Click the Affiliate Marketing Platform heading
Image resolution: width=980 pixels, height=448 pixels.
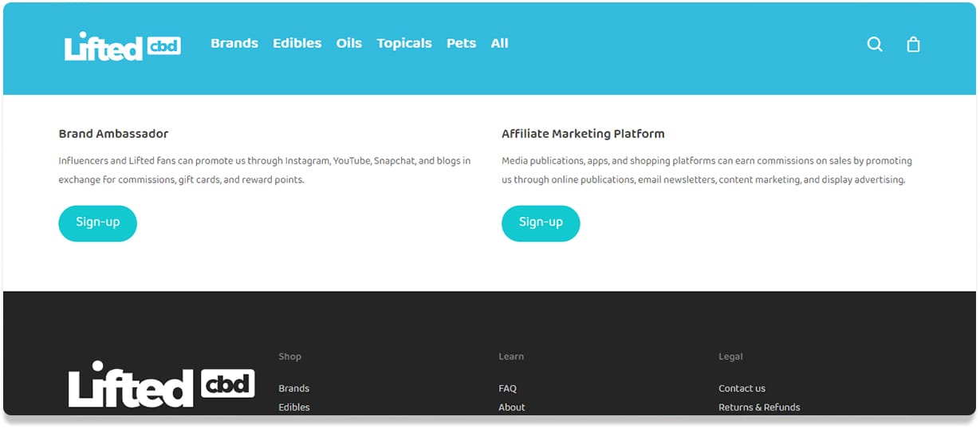[x=583, y=134]
